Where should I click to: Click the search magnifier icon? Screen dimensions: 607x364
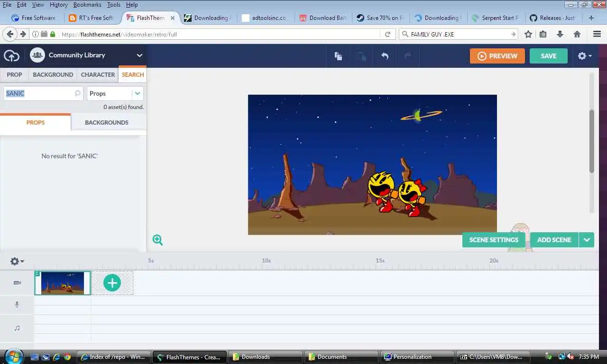coord(78,93)
